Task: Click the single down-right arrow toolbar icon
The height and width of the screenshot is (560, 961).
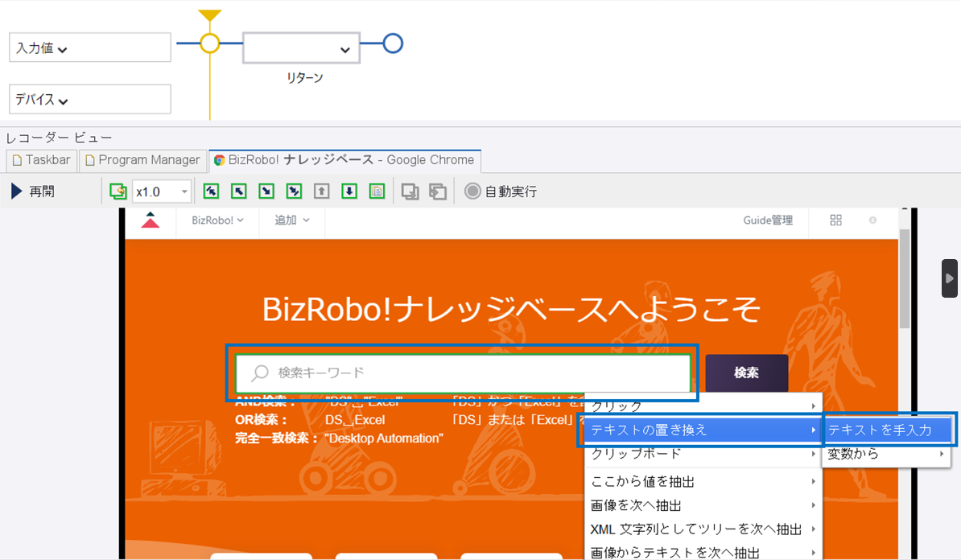Action: (x=266, y=191)
